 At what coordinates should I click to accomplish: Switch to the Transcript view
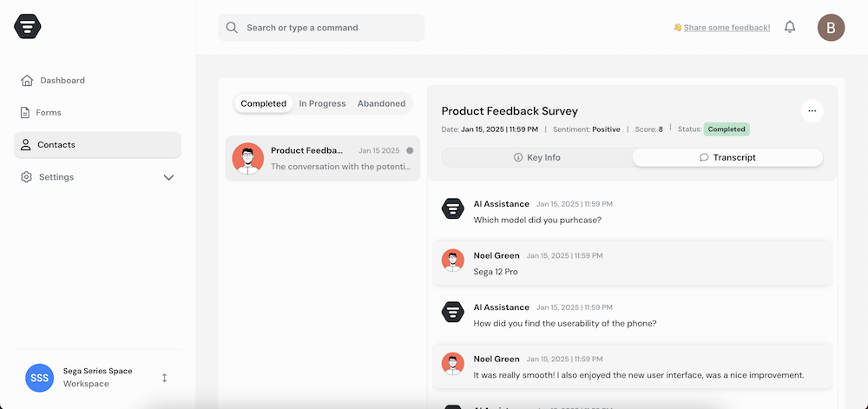pyautogui.click(x=727, y=157)
